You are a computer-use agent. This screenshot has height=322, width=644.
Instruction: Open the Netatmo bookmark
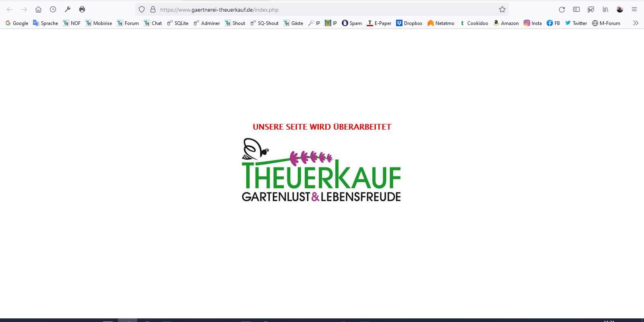441,23
